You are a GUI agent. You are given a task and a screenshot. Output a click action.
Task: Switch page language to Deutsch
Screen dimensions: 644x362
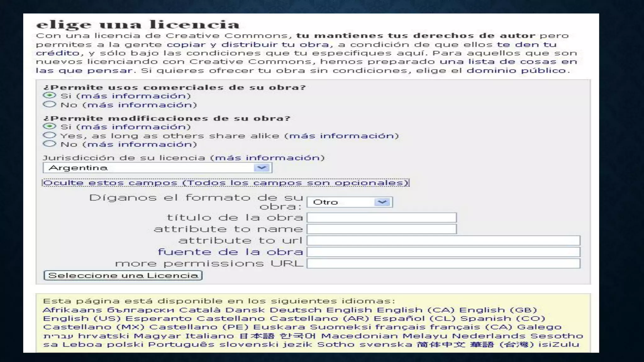click(x=295, y=310)
